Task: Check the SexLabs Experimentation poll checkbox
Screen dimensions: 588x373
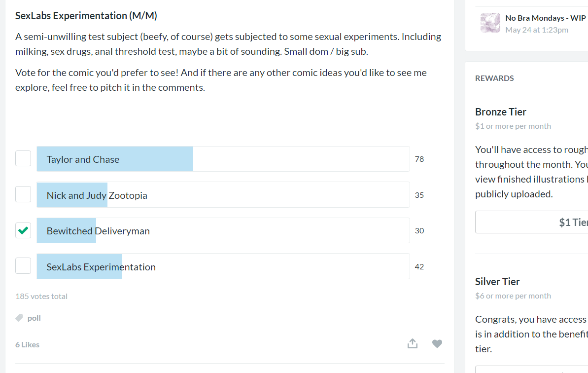Action: tap(23, 266)
